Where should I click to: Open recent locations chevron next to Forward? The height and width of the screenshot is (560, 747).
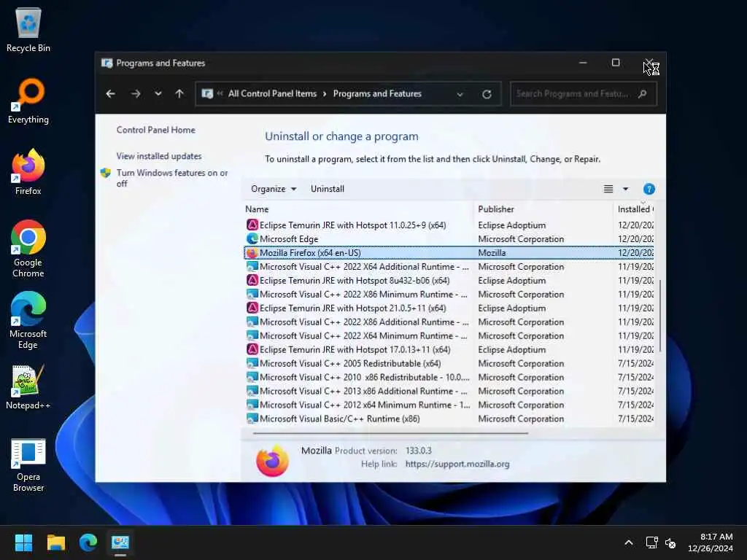point(158,94)
